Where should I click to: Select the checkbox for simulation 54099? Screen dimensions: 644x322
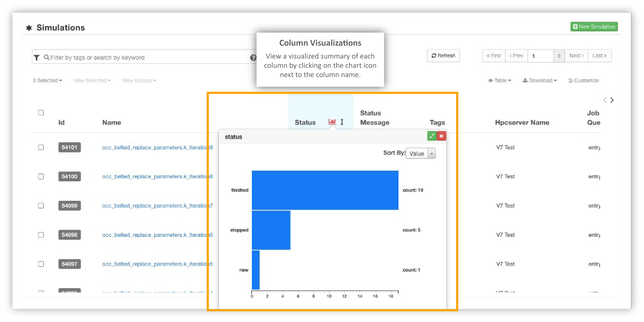click(x=41, y=206)
